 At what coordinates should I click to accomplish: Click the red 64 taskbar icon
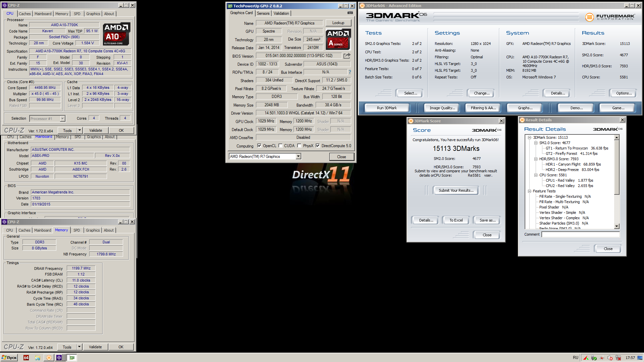26,358
